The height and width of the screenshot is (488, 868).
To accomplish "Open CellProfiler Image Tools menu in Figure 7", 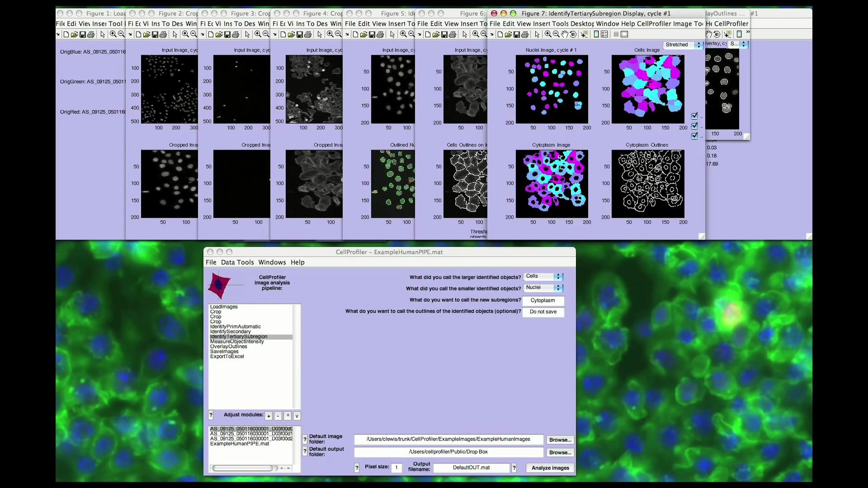I will [670, 24].
